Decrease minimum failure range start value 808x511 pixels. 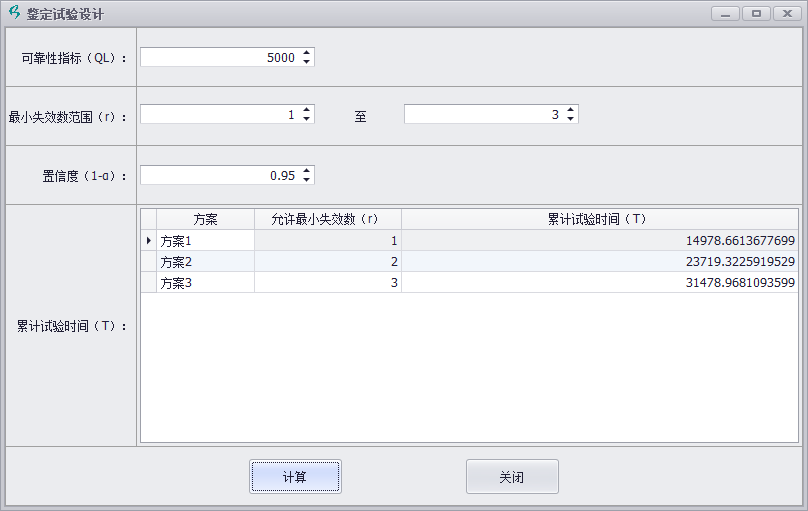click(307, 118)
